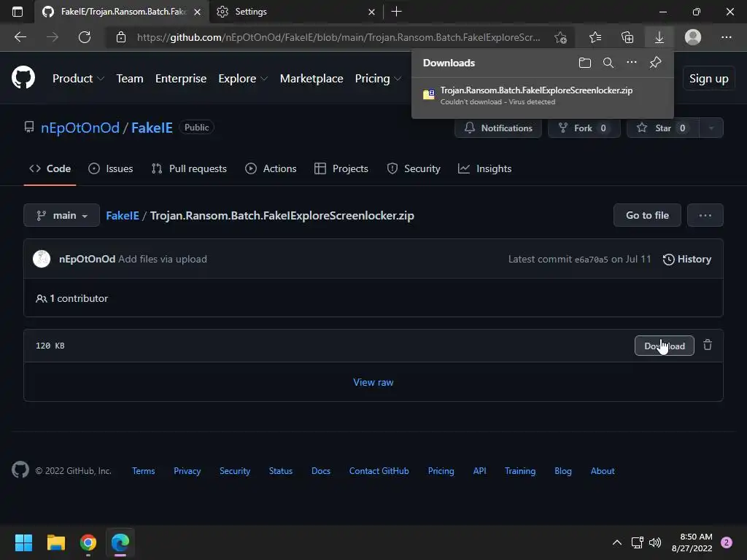Viewport: 747px width, 560px height.
Task: Open the Projects tab
Action: click(341, 168)
